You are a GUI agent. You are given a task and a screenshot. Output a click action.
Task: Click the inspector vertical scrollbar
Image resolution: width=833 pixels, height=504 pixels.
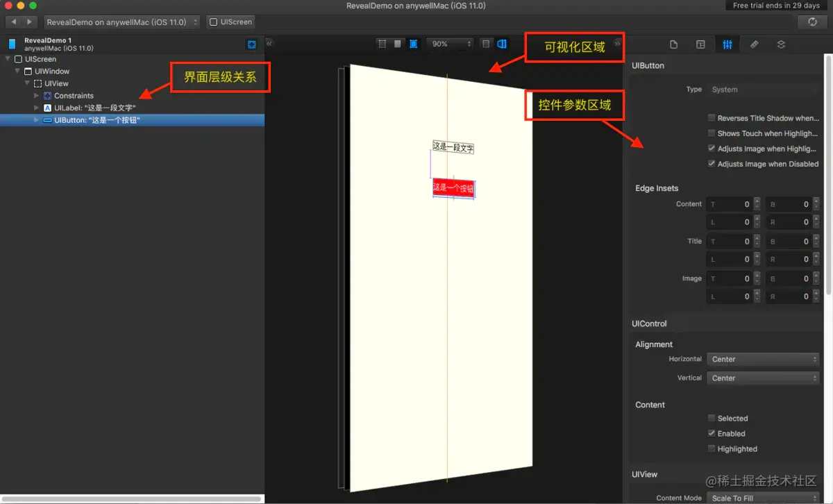[829, 174]
